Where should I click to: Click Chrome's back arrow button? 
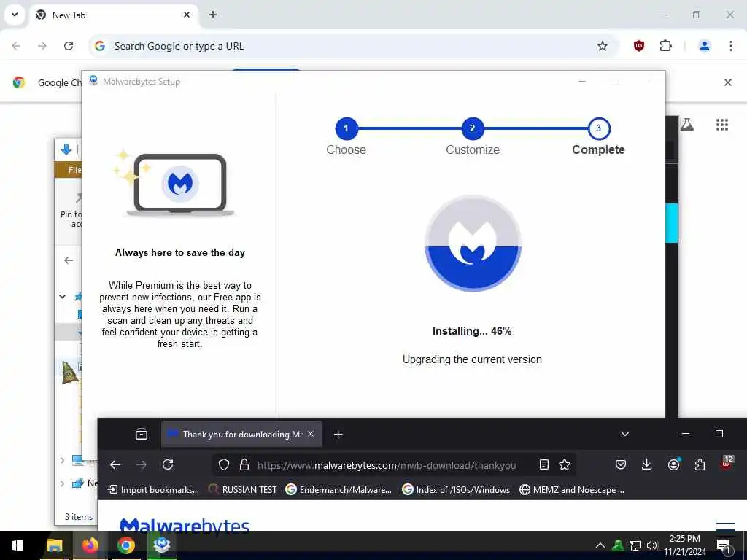click(16, 46)
